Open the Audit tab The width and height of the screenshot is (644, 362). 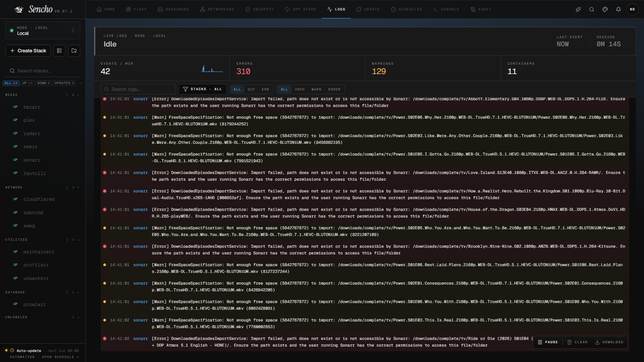tap(481, 9)
